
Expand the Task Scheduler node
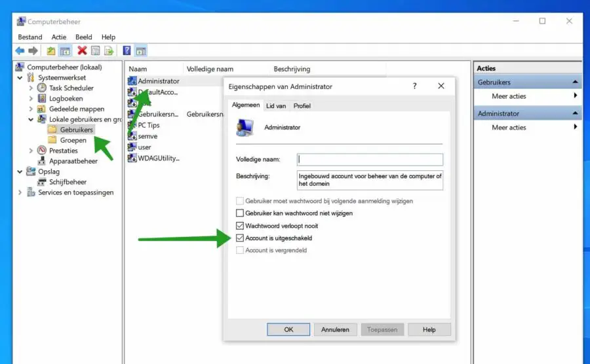coord(31,88)
